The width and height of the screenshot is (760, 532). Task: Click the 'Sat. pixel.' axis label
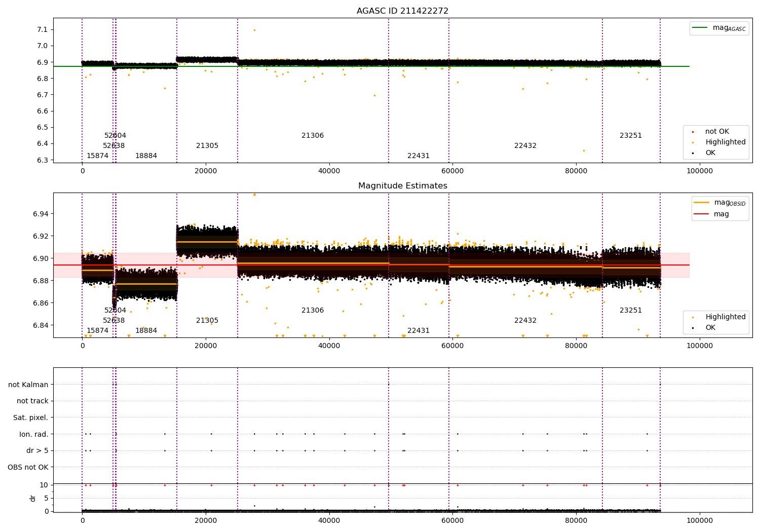(30, 418)
